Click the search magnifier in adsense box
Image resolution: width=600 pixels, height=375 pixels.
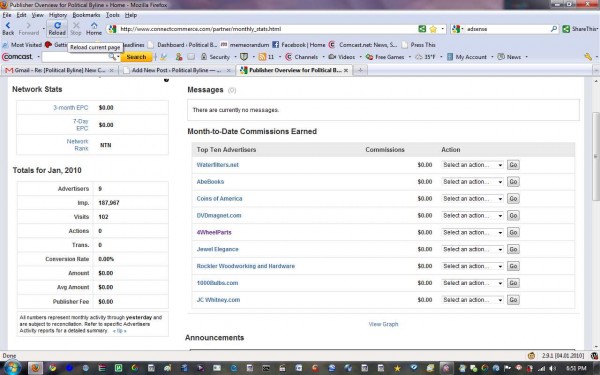point(553,29)
